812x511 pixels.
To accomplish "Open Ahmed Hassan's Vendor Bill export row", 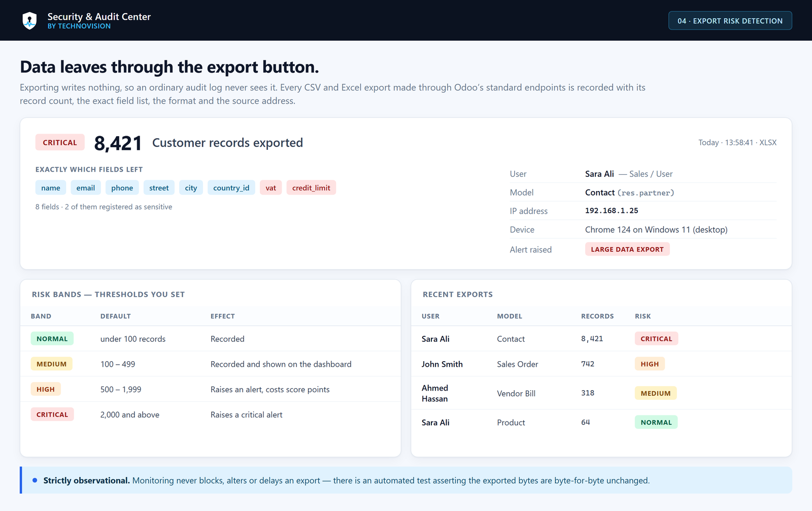I will [601, 393].
